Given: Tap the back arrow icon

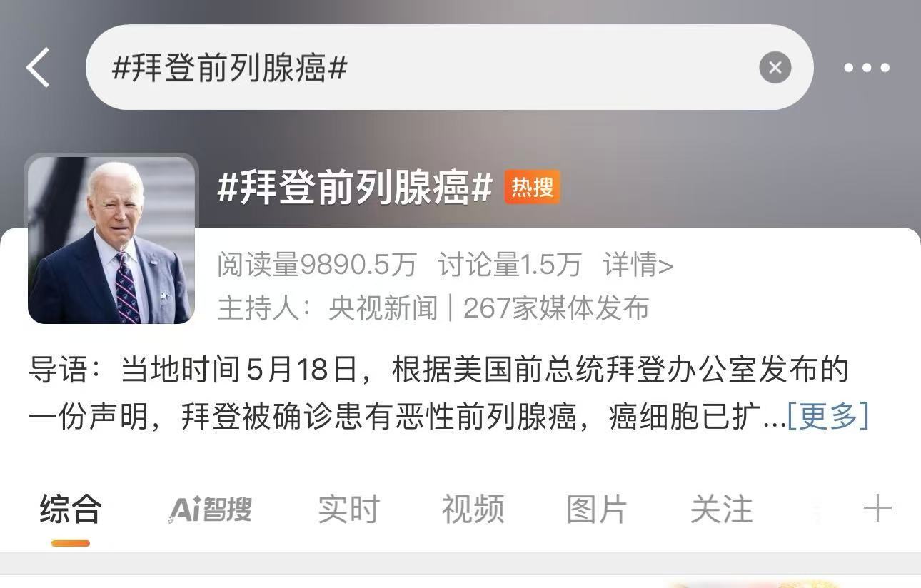Looking at the screenshot, I should [x=38, y=68].
